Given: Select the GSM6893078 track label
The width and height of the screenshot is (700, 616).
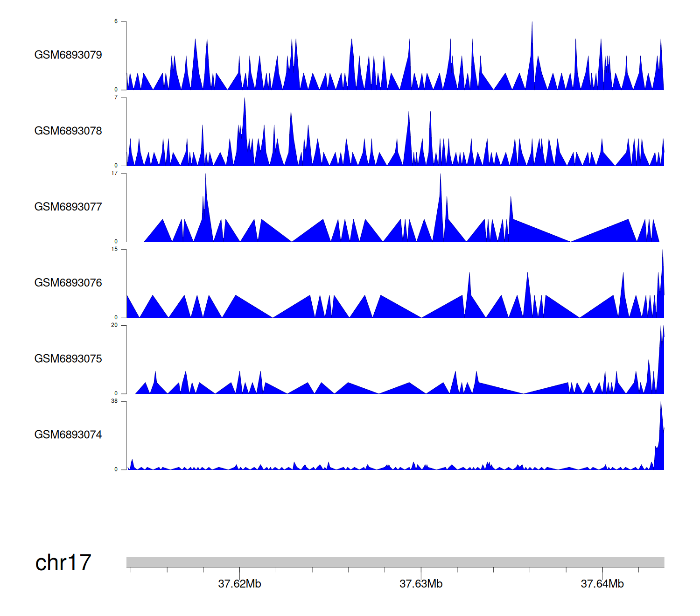Looking at the screenshot, I should [x=68, y=131].
